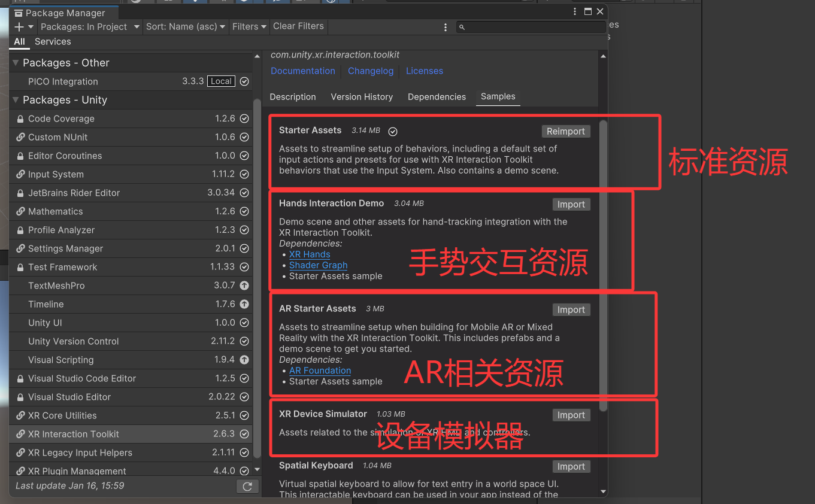The image size is (815, 504).
Task: Click the lock icon beside Test Framework
Action: [20, 268]
